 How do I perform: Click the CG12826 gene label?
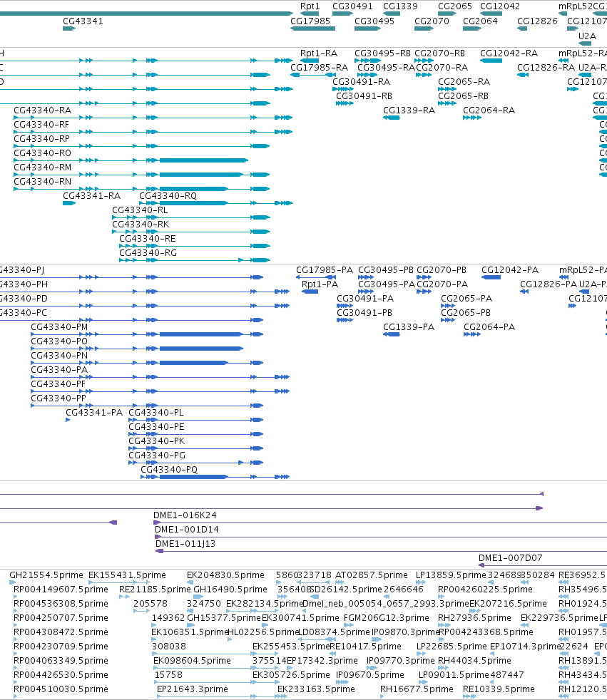point(537,21)
